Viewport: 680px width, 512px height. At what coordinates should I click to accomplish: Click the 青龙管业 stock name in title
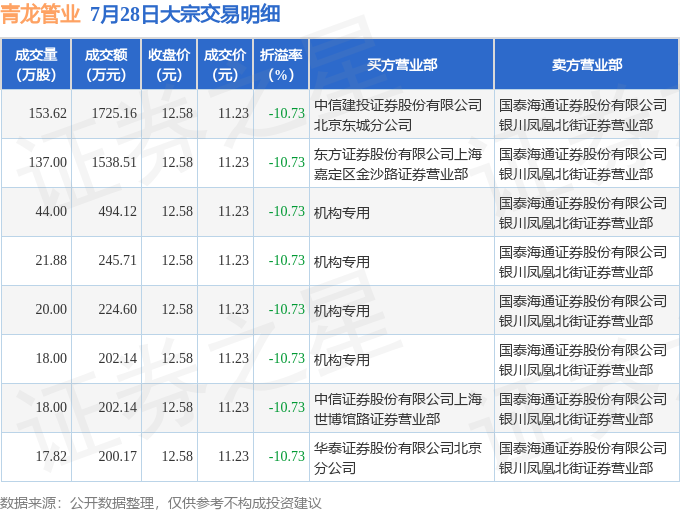[x=40, y=14]
